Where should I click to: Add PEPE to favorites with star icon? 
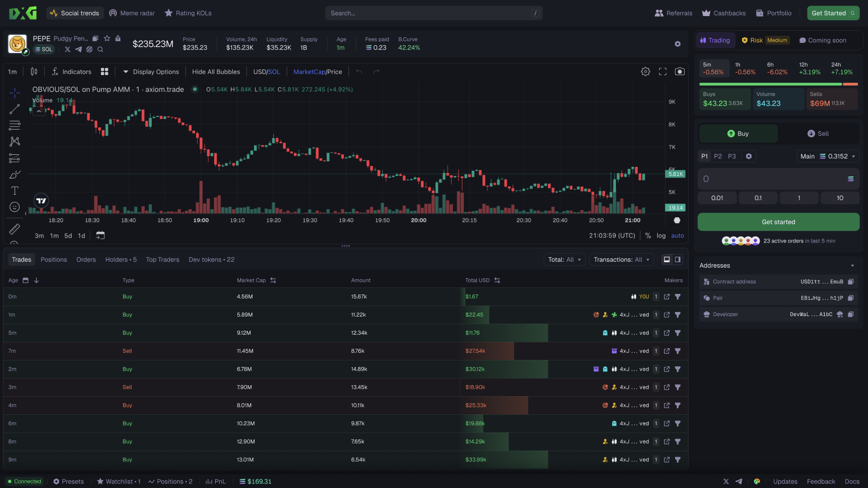[107, 38]
